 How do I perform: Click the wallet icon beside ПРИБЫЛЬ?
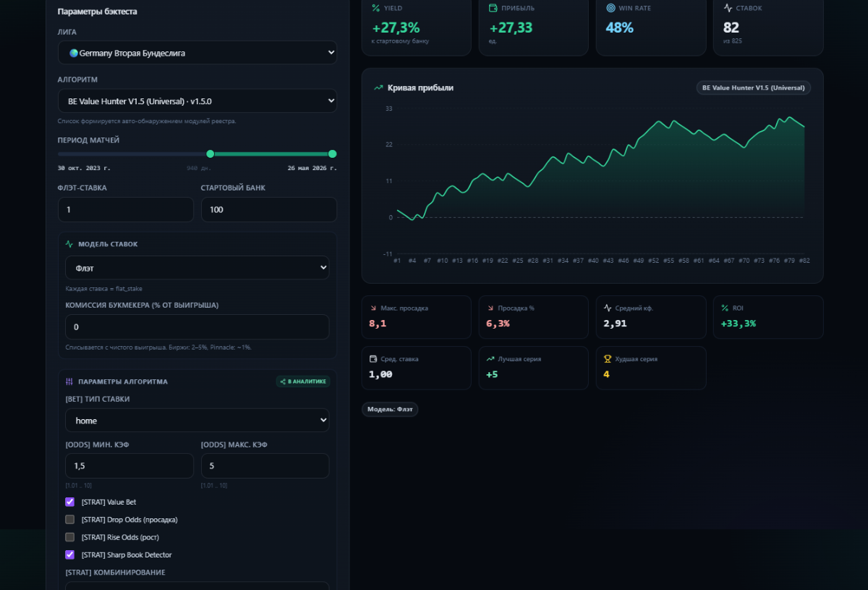click(x=493, y=8)
